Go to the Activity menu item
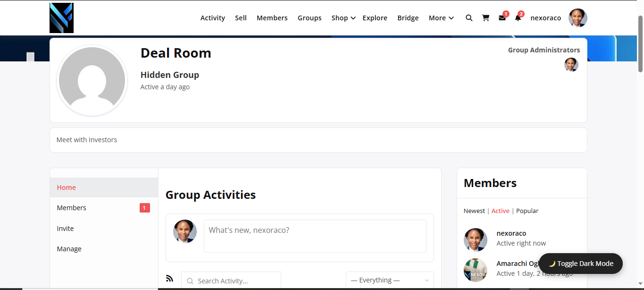This screenshot has width=644, height=290. pos(213,18)
